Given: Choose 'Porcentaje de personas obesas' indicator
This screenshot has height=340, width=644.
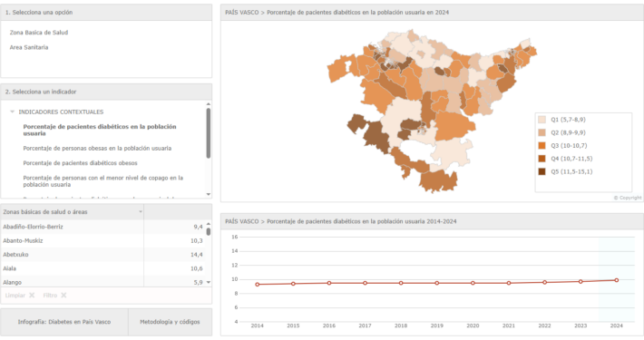Looking at the screenshot, I should (97, 148).
